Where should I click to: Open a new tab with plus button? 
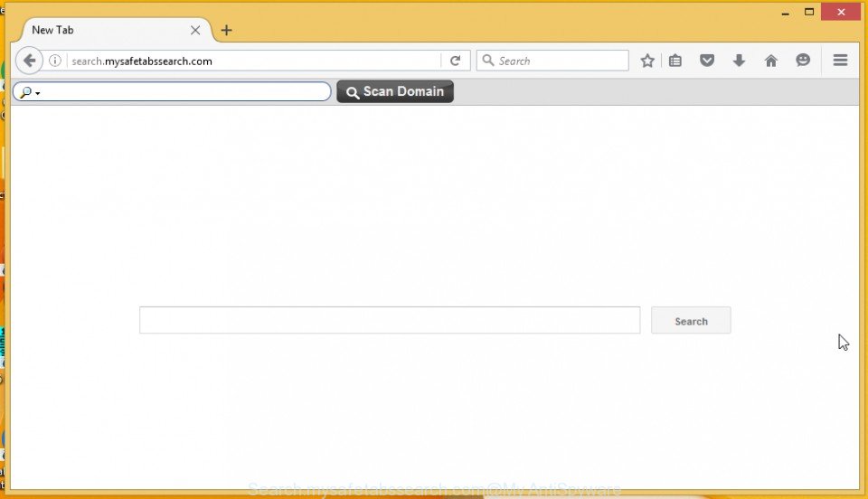(226, 31)
